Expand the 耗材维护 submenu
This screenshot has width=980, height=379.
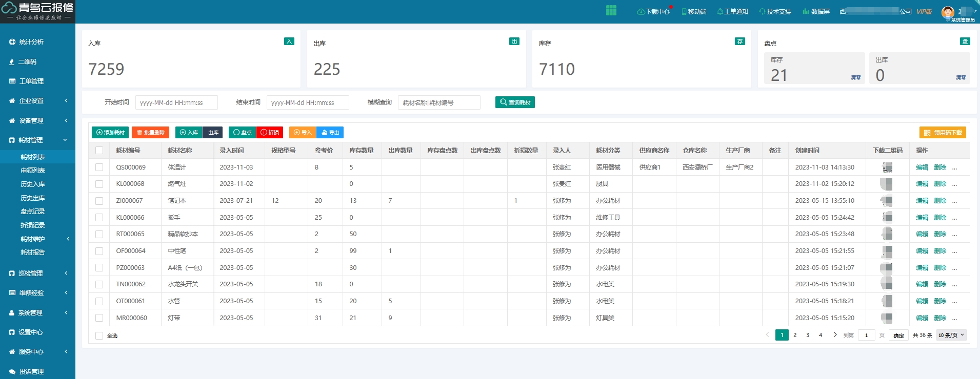[x=38, y=239]
